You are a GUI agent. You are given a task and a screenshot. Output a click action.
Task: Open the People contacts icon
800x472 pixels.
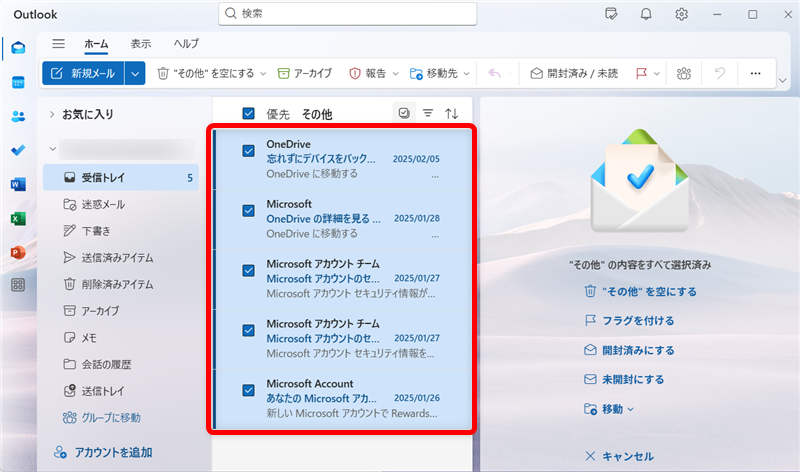point(18,116)
